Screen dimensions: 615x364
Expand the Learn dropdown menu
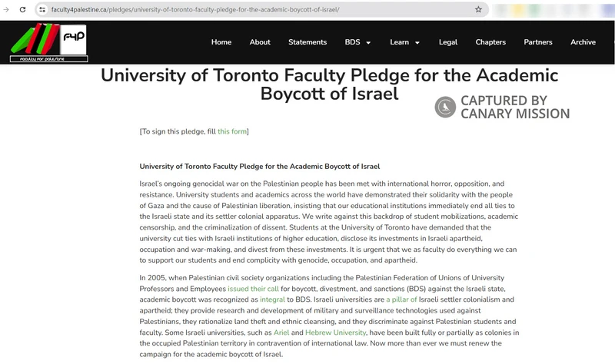(404, 42)
